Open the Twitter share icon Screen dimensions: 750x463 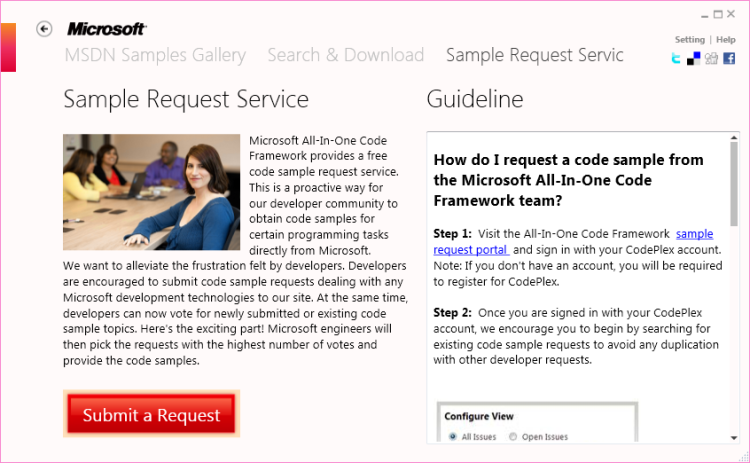[676, 58]
